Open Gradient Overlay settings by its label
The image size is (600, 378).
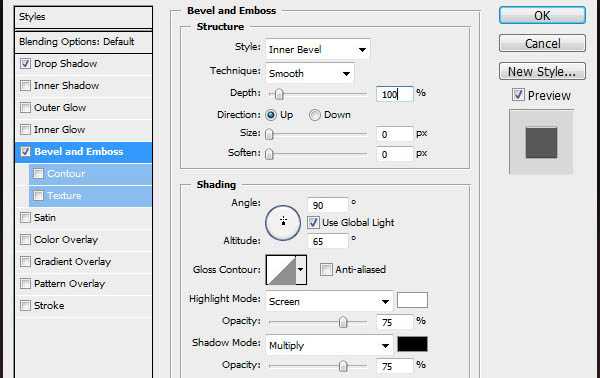pyautogui.click(x=72, y=262)
